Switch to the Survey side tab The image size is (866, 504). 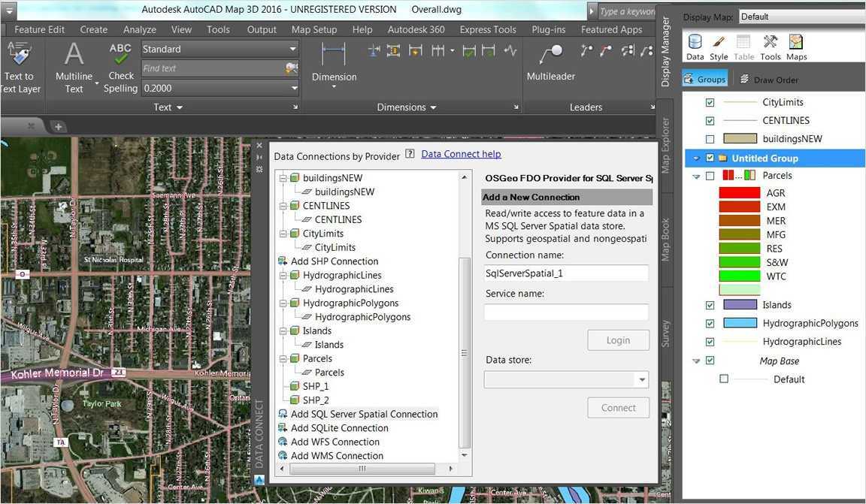click(x=665, y=333)
